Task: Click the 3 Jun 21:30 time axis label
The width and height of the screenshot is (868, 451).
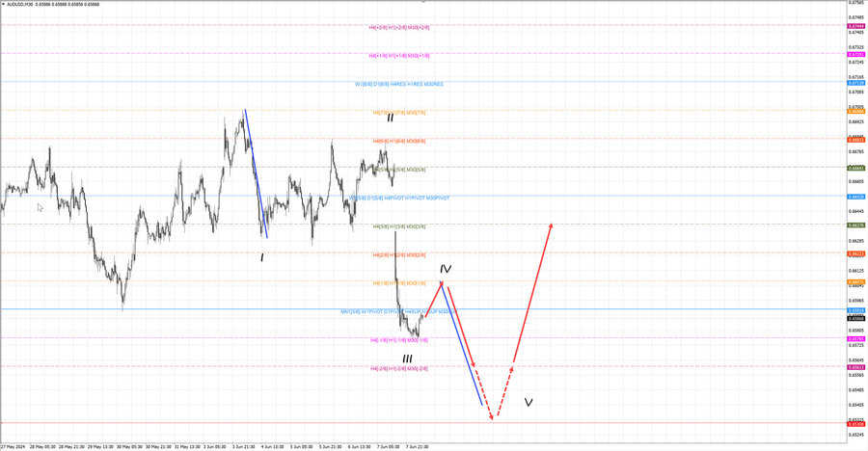Action: (243, 446)
